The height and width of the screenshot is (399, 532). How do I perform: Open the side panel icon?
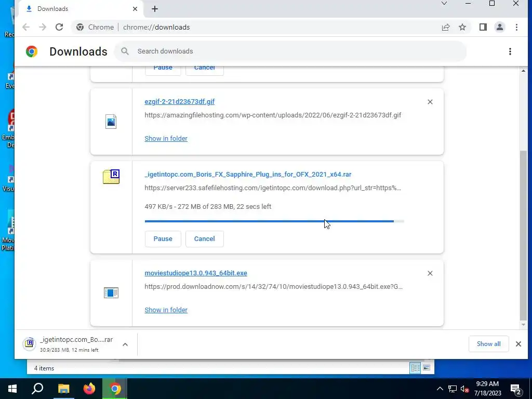pyautogui.click(x=483, y=27)
